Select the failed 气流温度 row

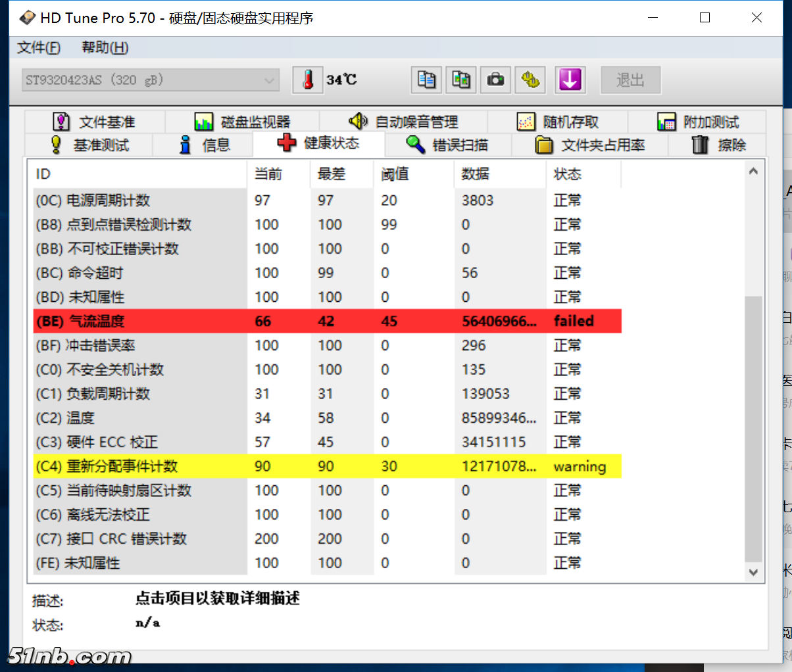[263, 321]
